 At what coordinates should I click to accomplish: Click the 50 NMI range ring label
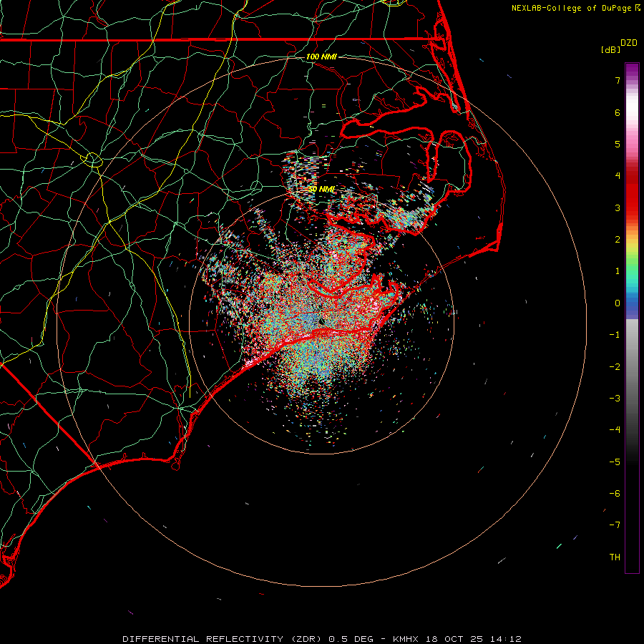pyautogui.click(x=321, y=189)
